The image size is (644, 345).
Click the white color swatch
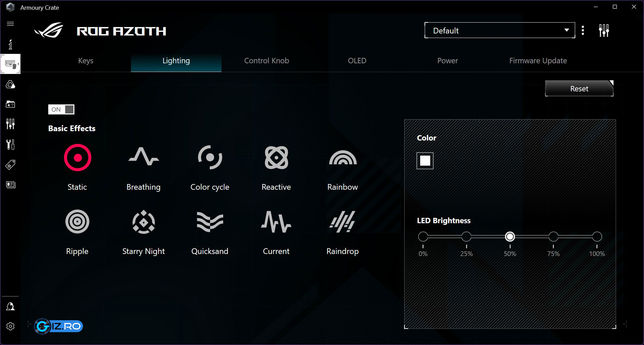pyautogui.click(x=425, y=161)
